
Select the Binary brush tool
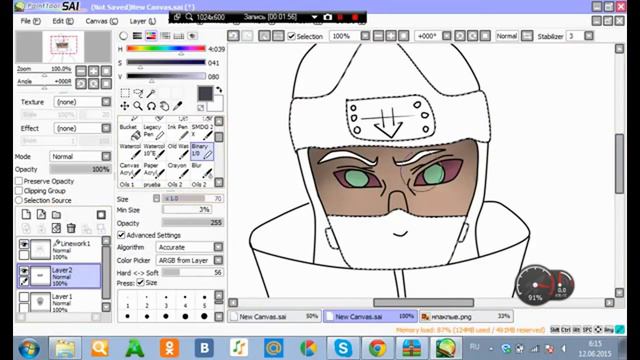click(202, 151)
